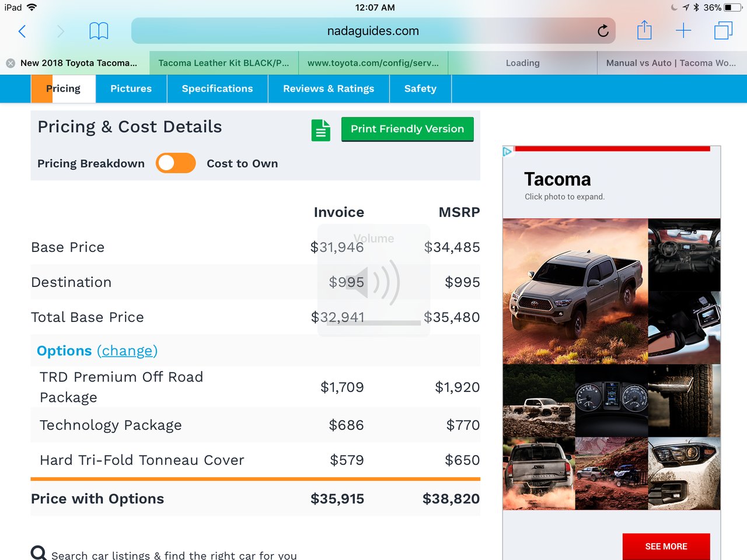Click TRD package invoice price $1,709
This screenshot has height=560, width=747.
click(x=342, y=387)
